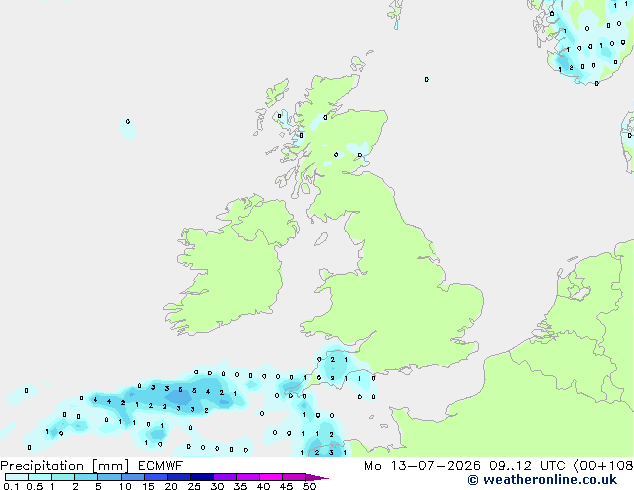
Task: Select the 30–35 mm purple legend swatch
Action: (x=225, y=477)
